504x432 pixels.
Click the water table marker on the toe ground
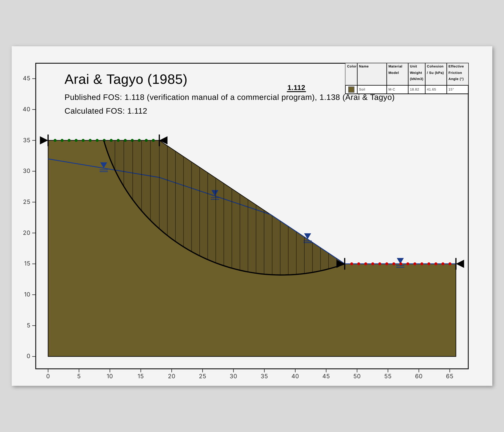point(400,263)
